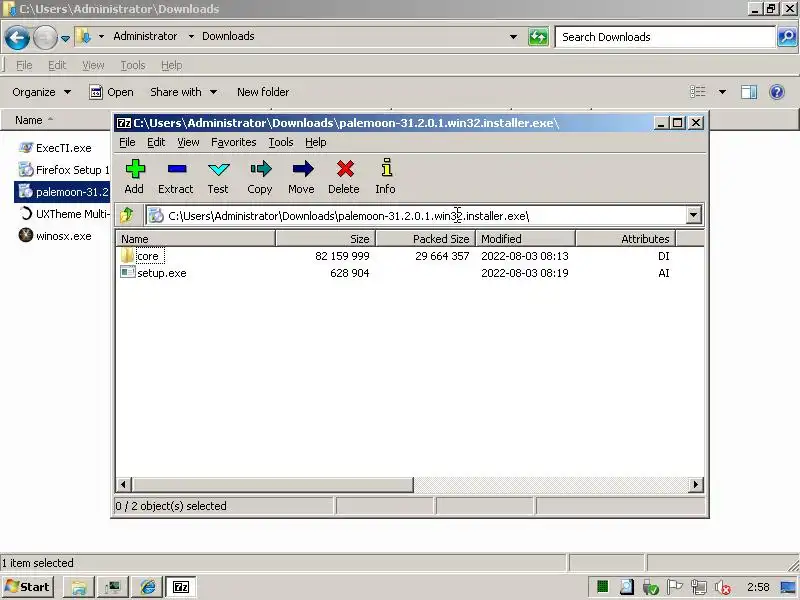Click Explorer back navigation button

[x=17, y=37]
